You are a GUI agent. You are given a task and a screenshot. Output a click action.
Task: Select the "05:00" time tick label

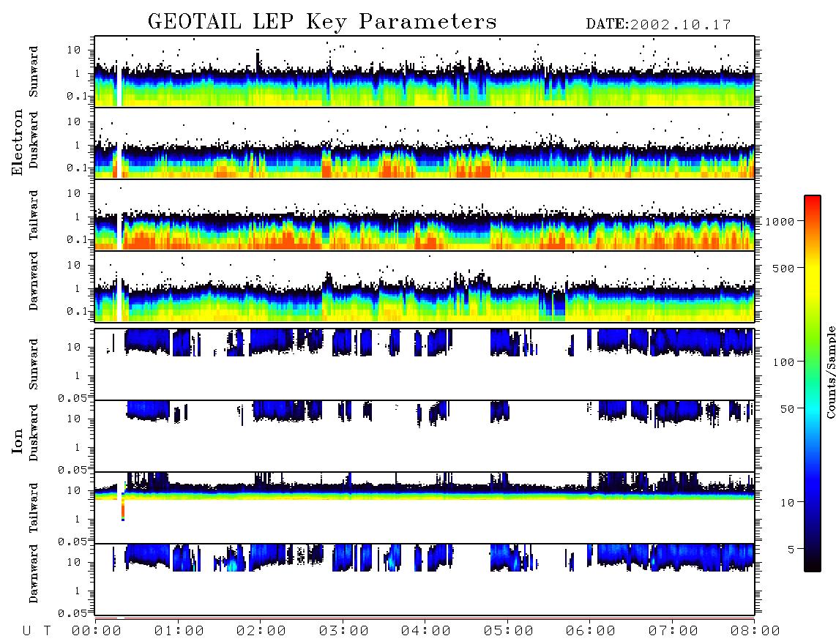pos(509,632)
